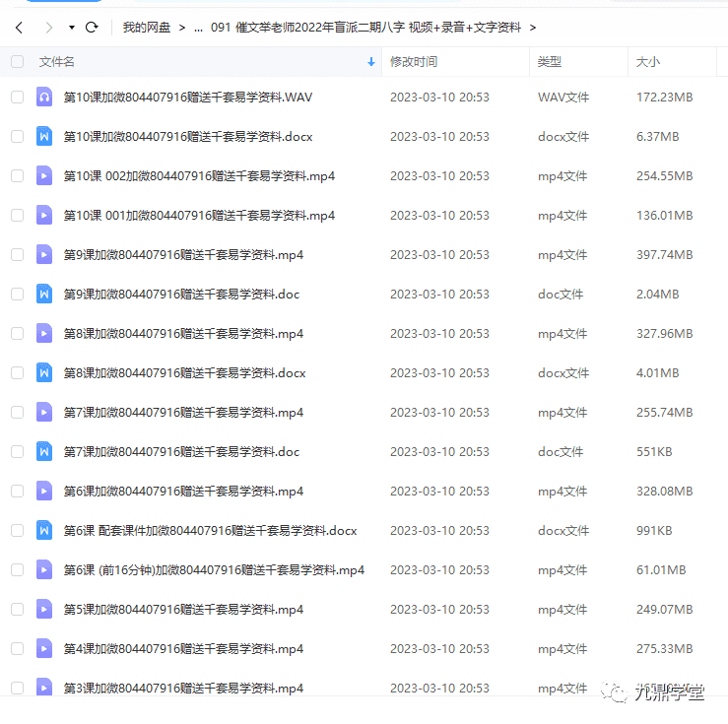Image resolution: width=728 pixels, height=724 pixels.
Task: Click the 类型 column header
Action: 549,62
